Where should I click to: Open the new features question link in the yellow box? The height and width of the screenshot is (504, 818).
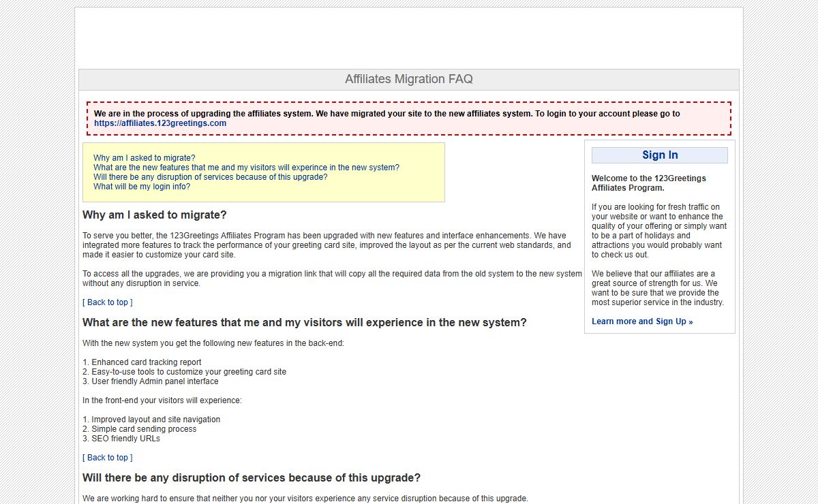pos(247,168)
